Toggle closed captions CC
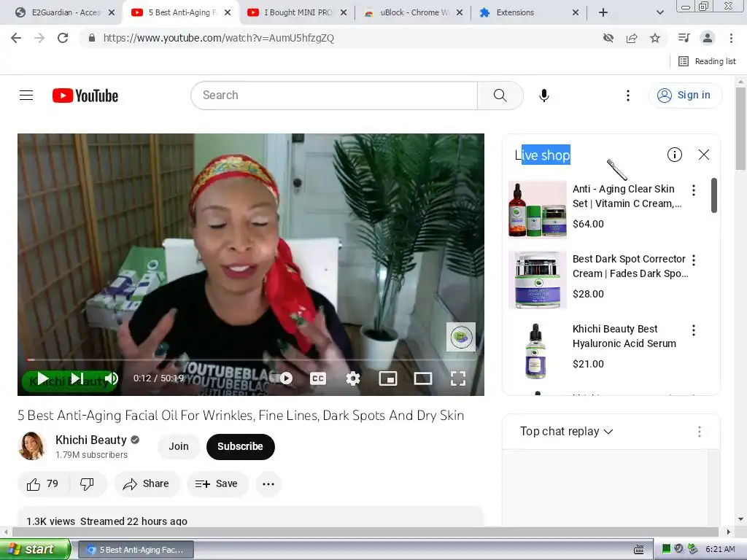Image resolution: width=747 pixels, height=560 pixels. 318,378
